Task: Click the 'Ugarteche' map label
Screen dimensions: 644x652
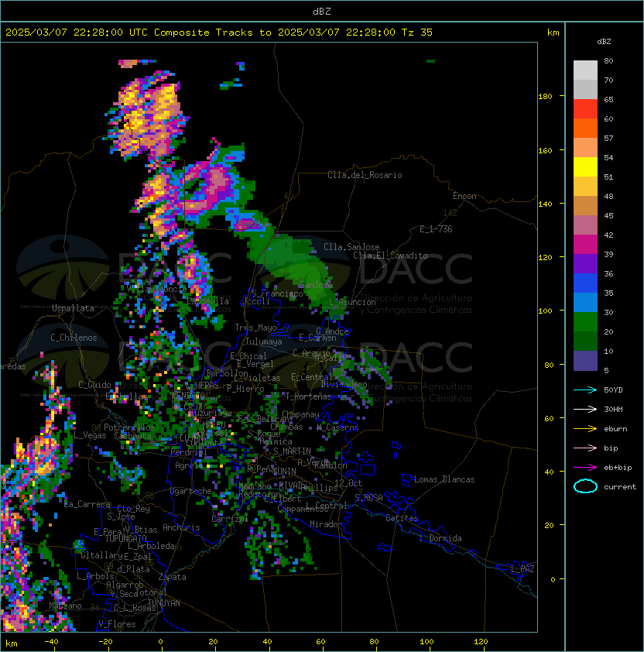Action: 191,491
